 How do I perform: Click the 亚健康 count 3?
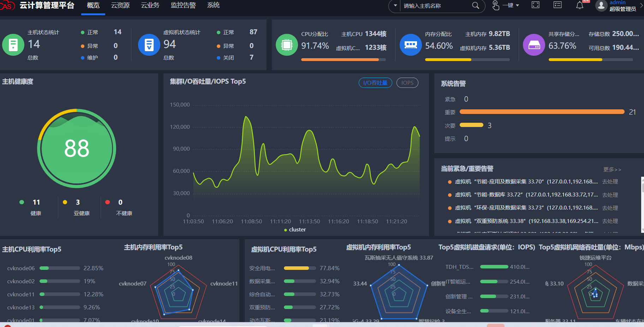point(78,202)
